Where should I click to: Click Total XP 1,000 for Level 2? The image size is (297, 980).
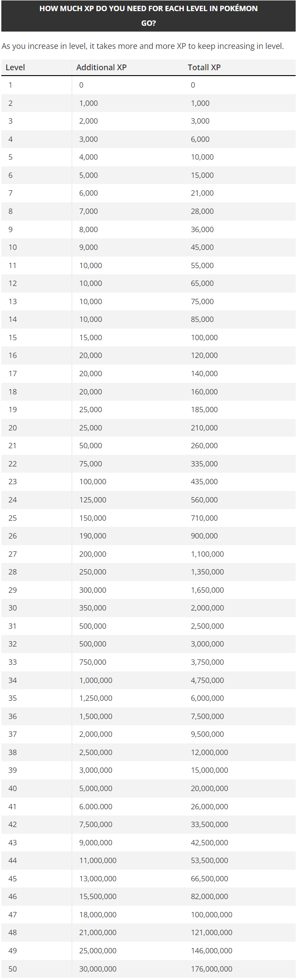click(x=200, y=103)
